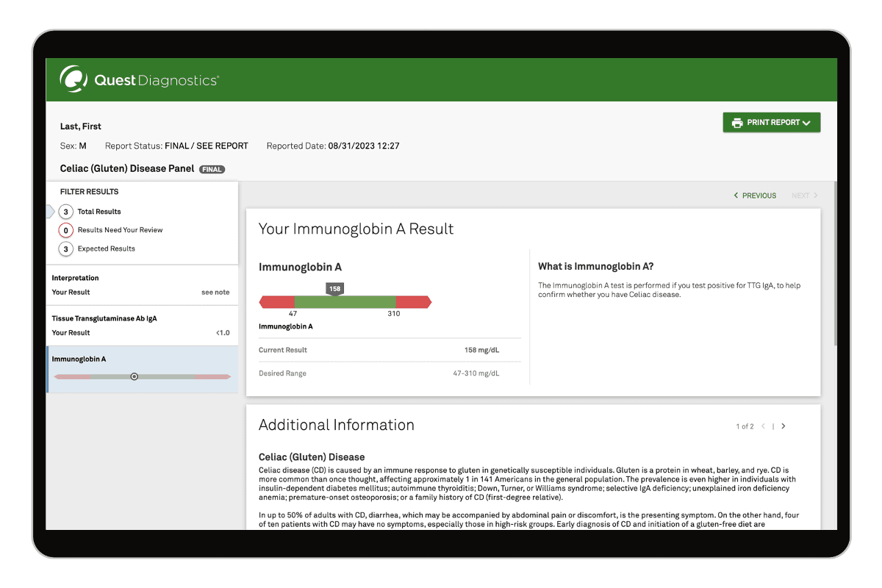Screen dimensions: 882x588
Task: Open the Tissue Transglutaminase Ab IgA result
Action: (x=141, y=326)
